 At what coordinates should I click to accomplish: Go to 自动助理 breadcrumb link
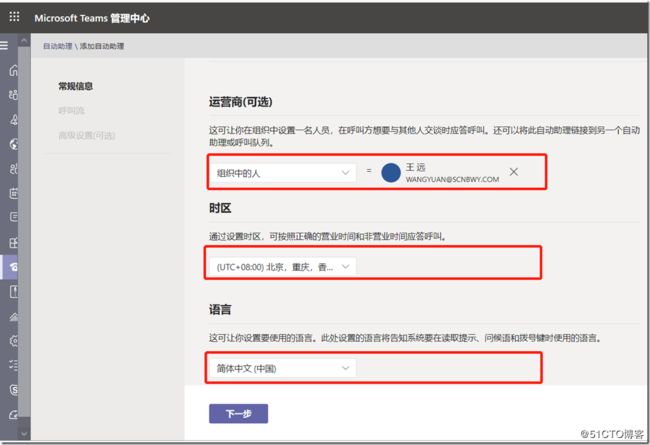coord(58,46)
